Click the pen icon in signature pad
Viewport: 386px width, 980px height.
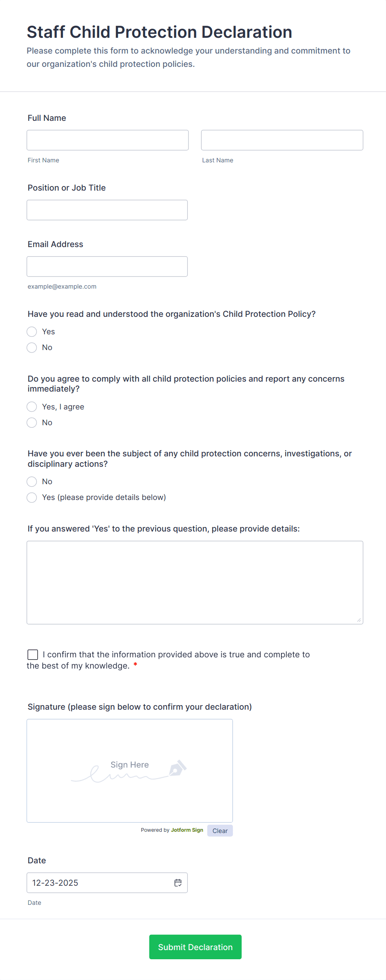178,769
